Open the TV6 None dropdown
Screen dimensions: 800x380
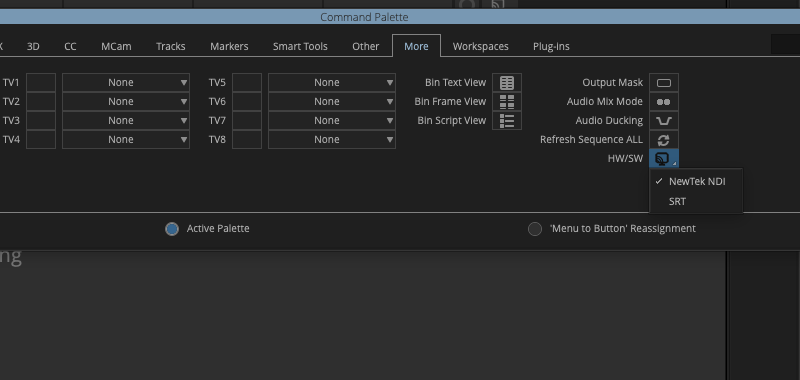click(332, 102)
